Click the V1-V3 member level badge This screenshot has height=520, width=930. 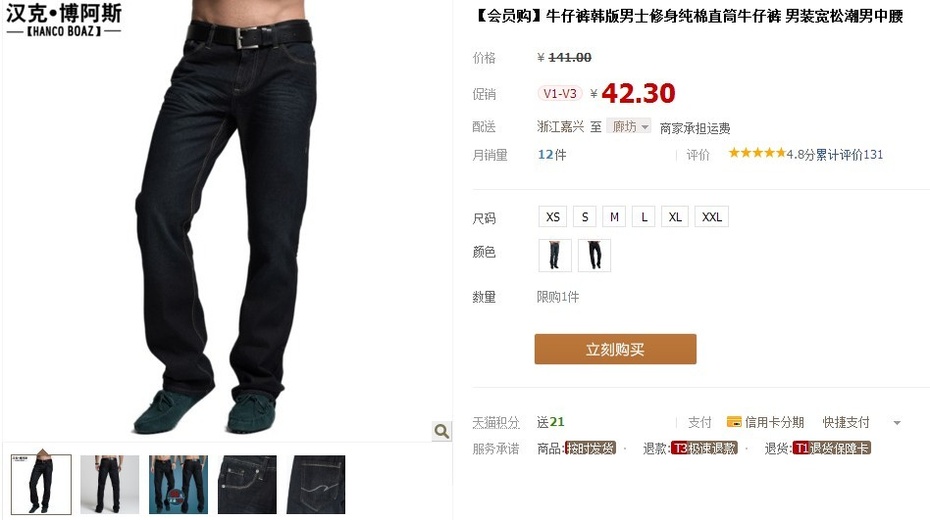click(560, 94)
